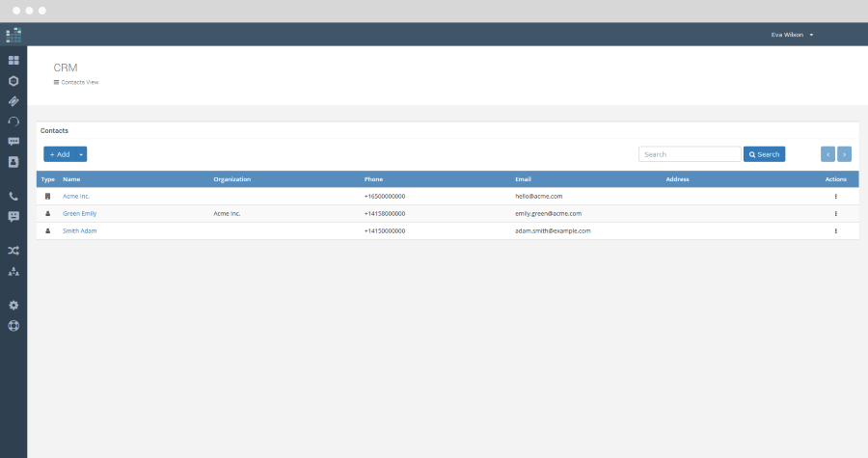Image resolution: width=868 pixels, height=458 pixels.
Task: Go to next page of contacts
Action: [844, 154]
